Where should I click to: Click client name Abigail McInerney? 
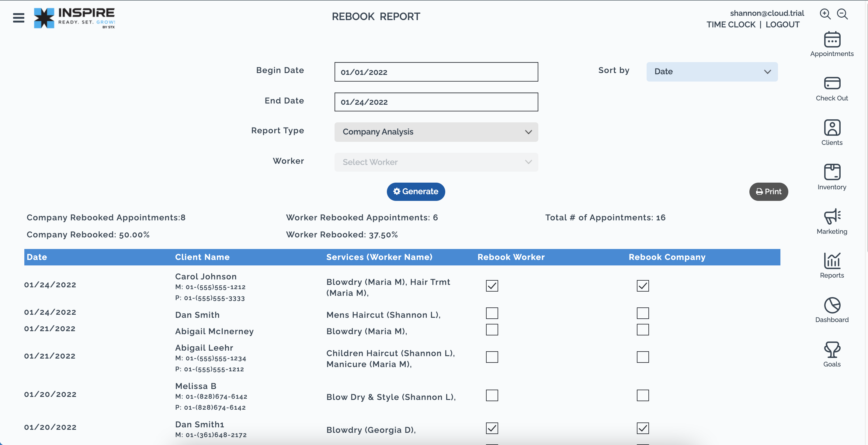214,331
